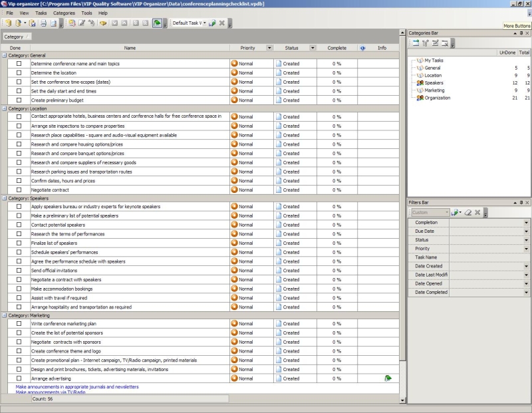532x413 pixels.
Task: Mark 'Negotiate contract' task as done
Action: click(x=19, y=190)
